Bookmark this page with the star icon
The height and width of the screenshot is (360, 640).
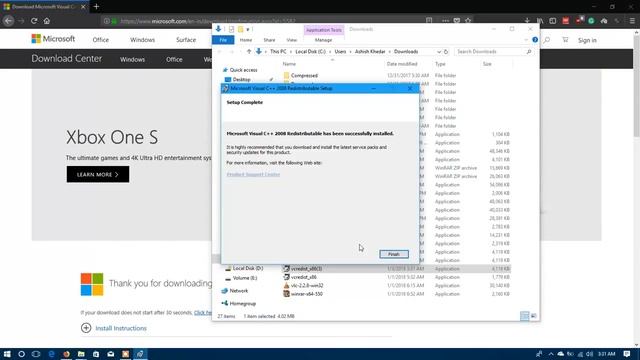pyautogui.click(x=468, y=20)
